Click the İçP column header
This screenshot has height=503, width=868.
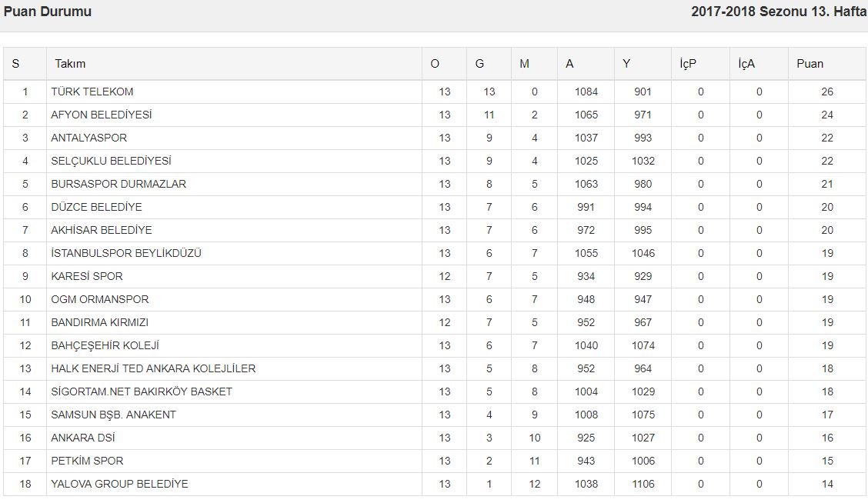point(688,64)
